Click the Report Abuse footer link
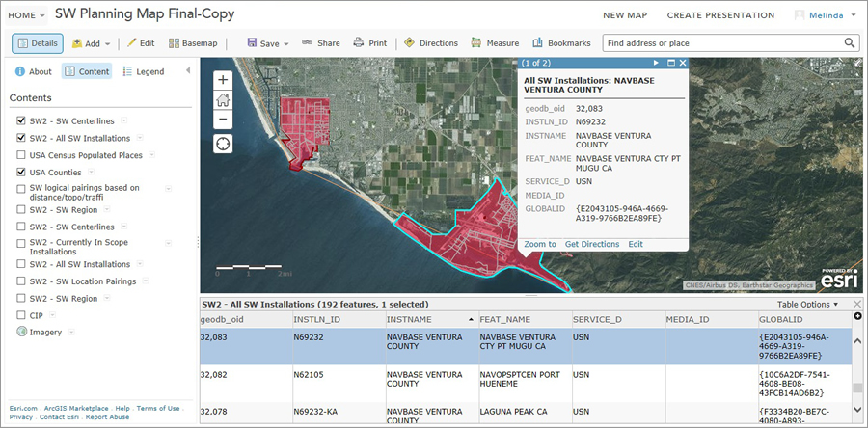Screen dimensions: 868x428 107,417
